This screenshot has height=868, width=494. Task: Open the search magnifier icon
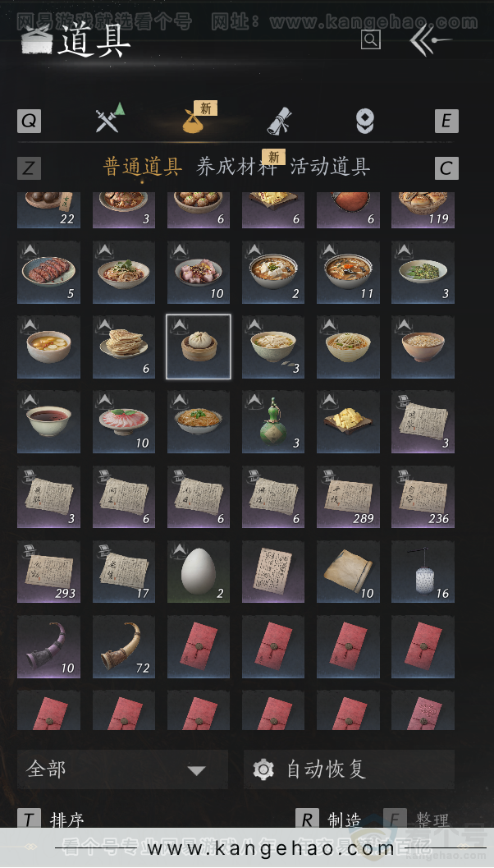[371, 39]
